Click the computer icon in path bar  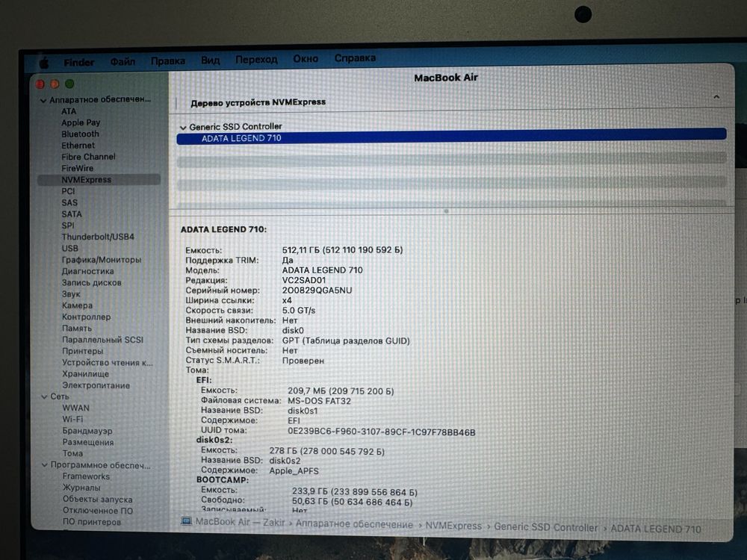(186, 521)
